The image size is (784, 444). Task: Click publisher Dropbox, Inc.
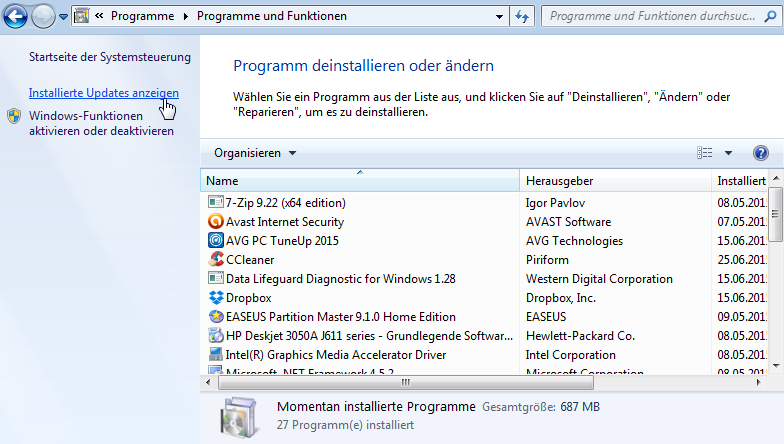coord(560,298)
